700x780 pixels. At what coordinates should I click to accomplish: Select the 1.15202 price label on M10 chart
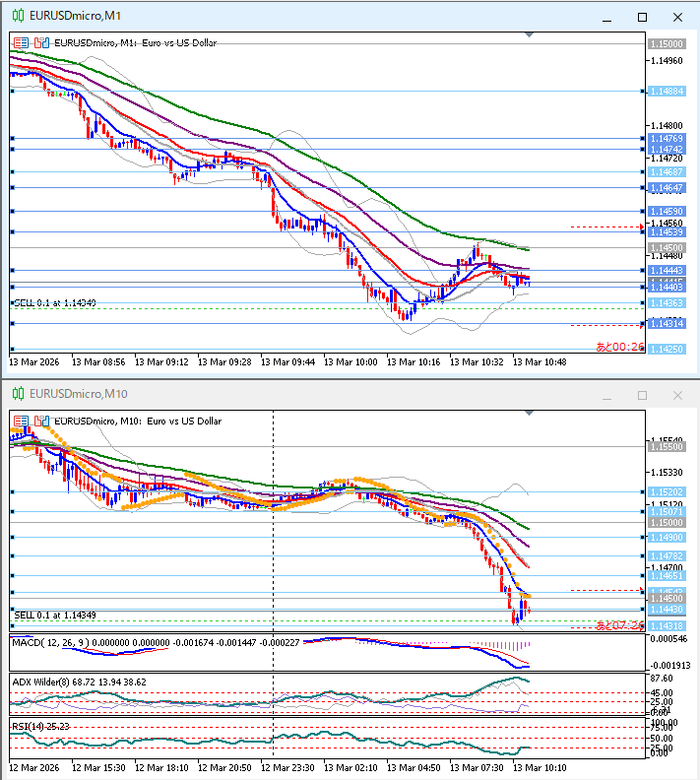point(667,492)
